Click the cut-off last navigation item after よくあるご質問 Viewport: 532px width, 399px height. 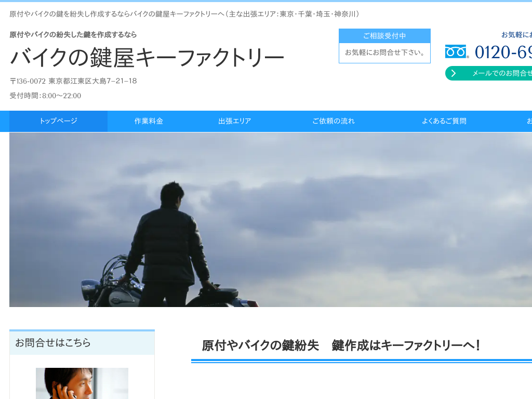pyautogui.click(x=528, y=121)
